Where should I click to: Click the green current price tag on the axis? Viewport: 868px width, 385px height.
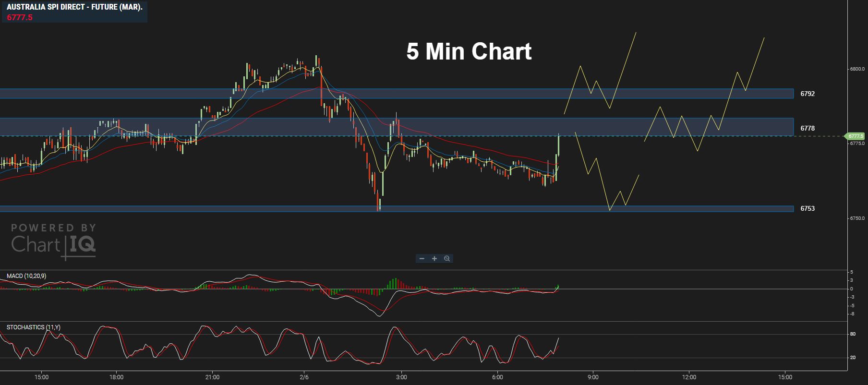pos(855,136)
